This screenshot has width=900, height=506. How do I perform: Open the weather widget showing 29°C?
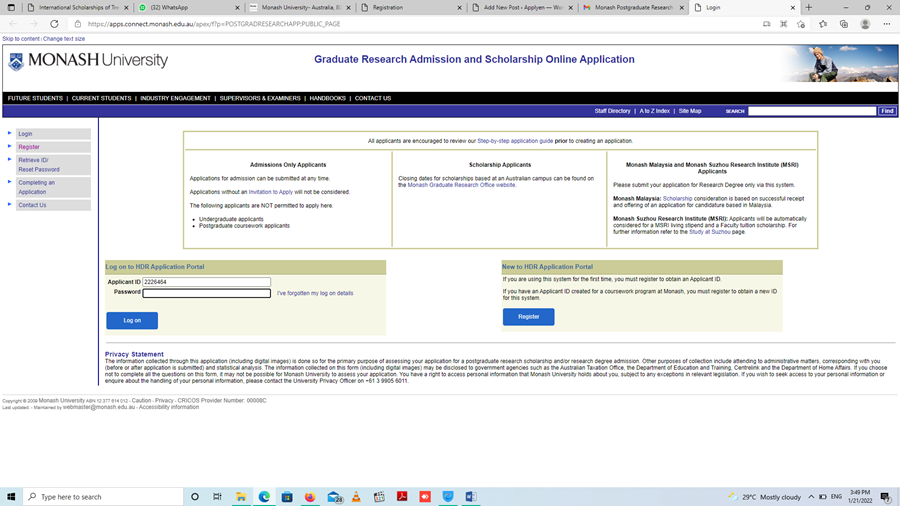(x=764, y=497)
